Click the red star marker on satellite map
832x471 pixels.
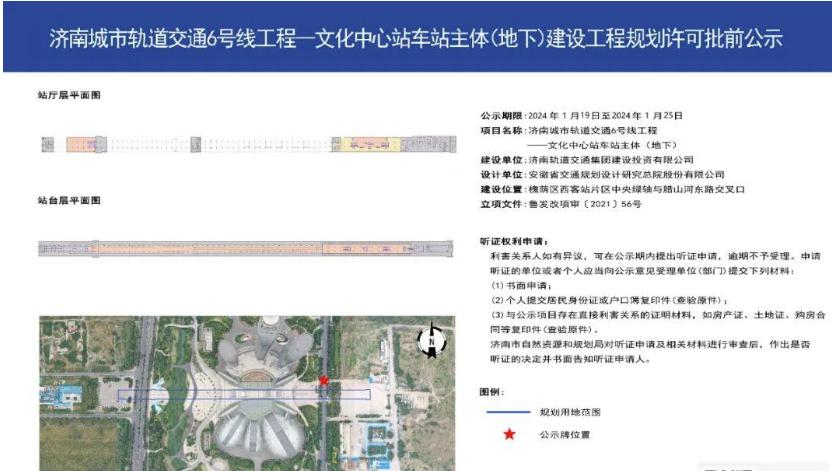pos(323,381)
